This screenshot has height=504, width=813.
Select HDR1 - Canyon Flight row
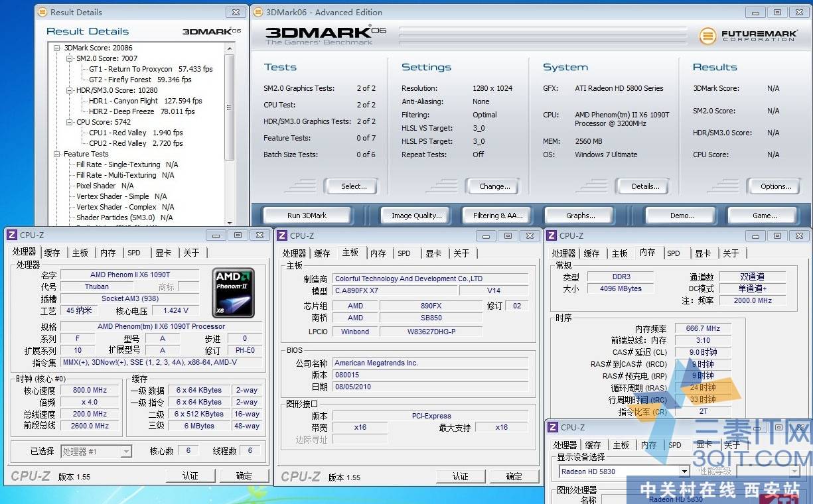click(145, 101)
